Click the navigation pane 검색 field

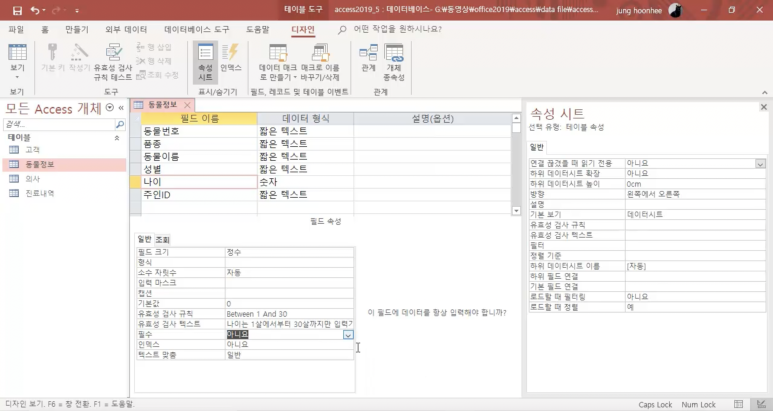(59, 125)
